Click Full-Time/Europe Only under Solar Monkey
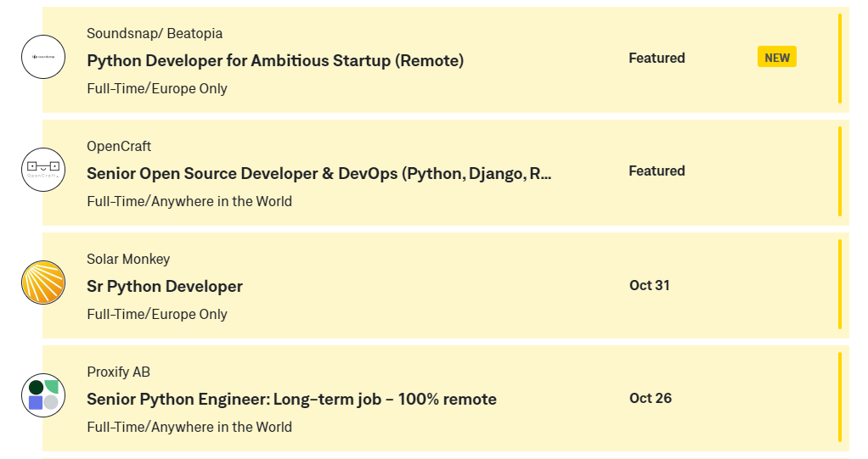The width and height of the screenshot is (868, 459). coord(156,314)
